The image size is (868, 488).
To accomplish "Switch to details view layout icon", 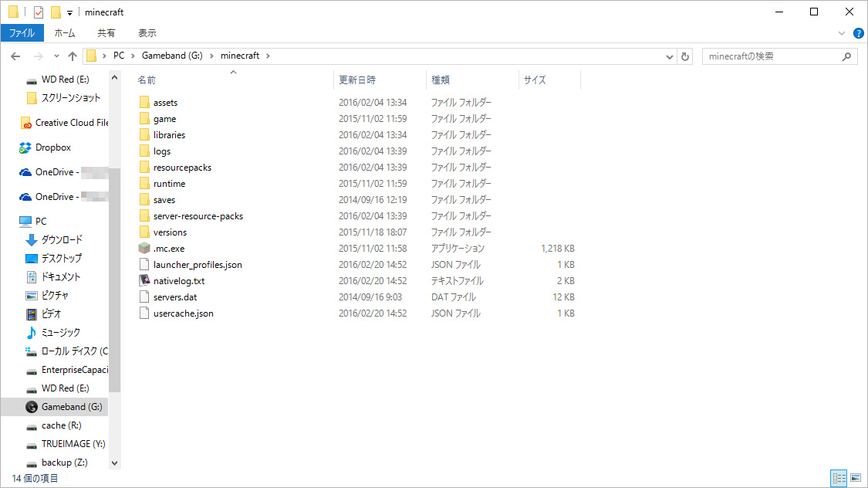I will point(839,477).
